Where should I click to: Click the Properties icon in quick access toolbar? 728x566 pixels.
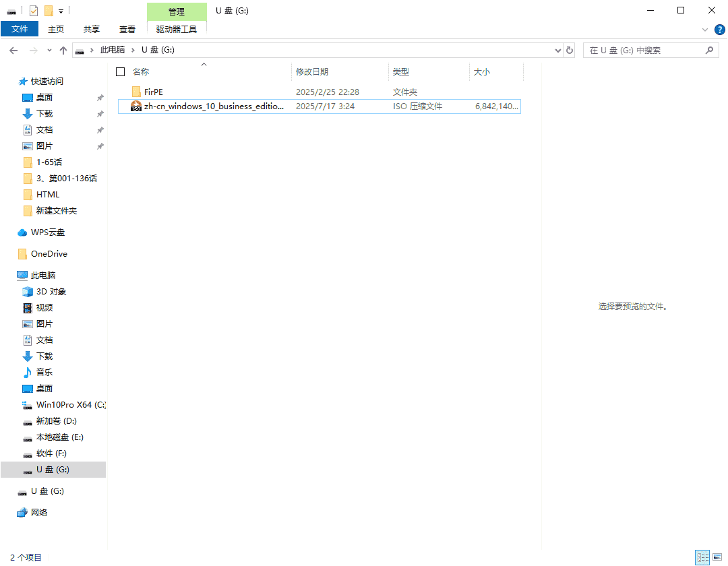click(34, 11)
